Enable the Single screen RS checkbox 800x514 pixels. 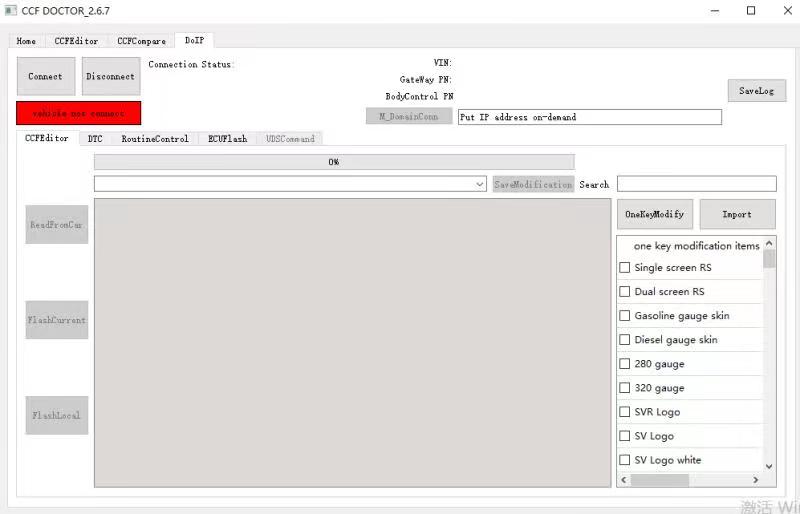point(625,268)
